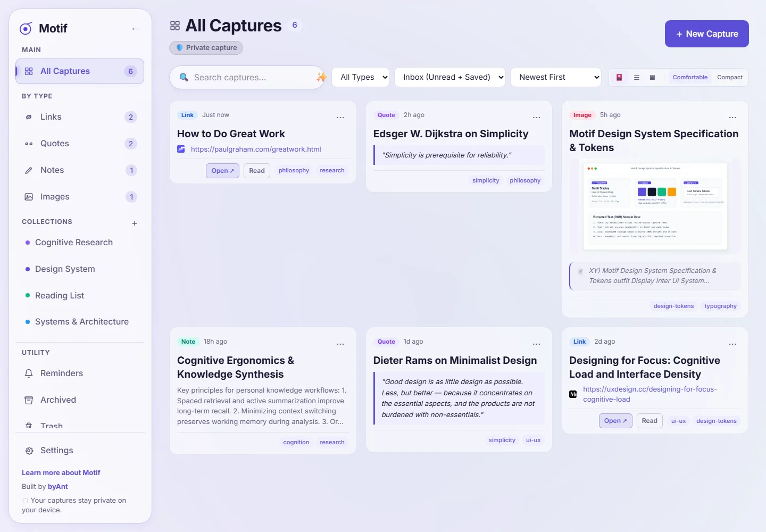The width and height of the screenshot is (766, 532).
Task: Switch to card grid view
Action: coord(619,77)
